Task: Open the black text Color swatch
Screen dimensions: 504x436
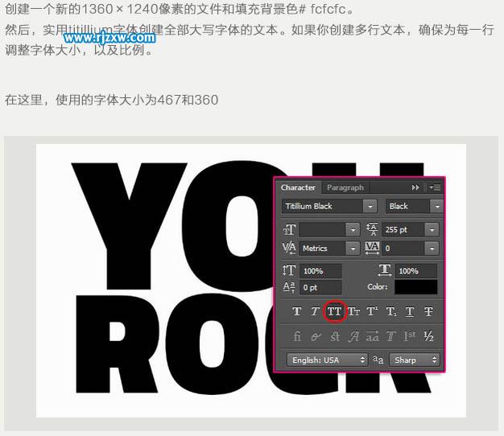Action: [416, 287]
